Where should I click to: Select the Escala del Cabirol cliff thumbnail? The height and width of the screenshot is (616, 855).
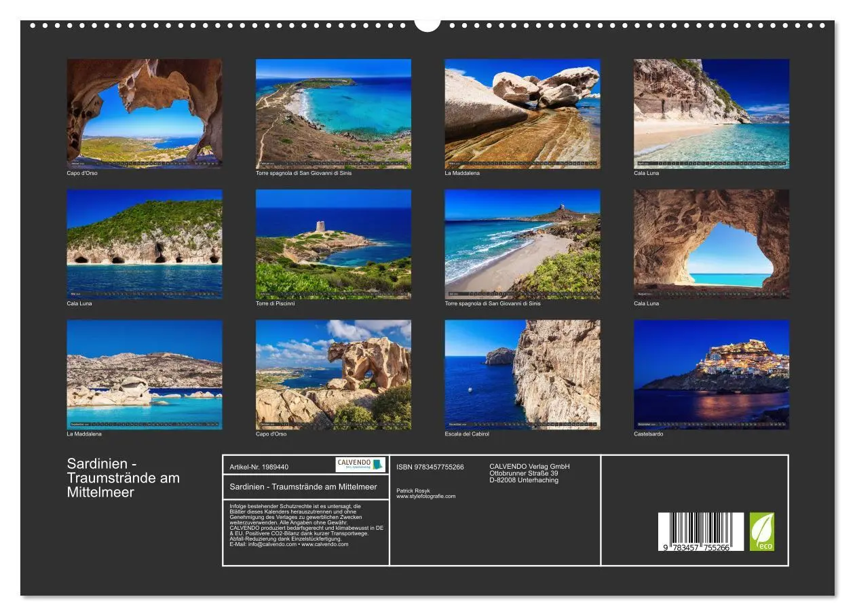[x=521, y=375]
